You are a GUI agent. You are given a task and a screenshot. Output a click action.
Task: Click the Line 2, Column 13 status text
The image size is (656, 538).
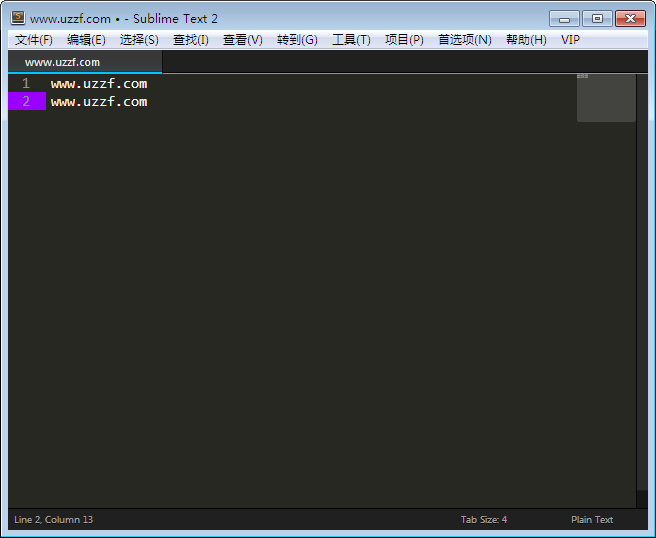click(54, 520)
